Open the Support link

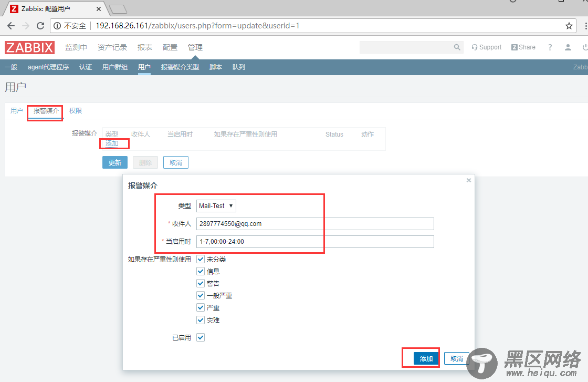tap(486, 47)
